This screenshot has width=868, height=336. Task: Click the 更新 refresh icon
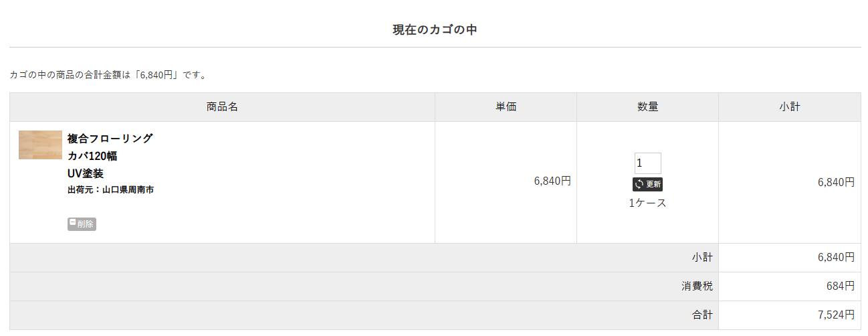click(639, 184)
